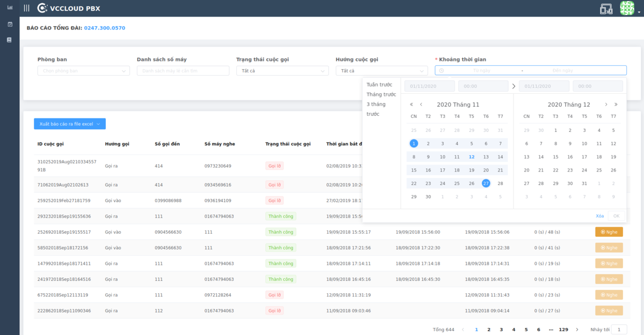Viewport: 644px width, 335px height.
Task: Go to next year with double-right arrow
Action: [x=616, y=105]
